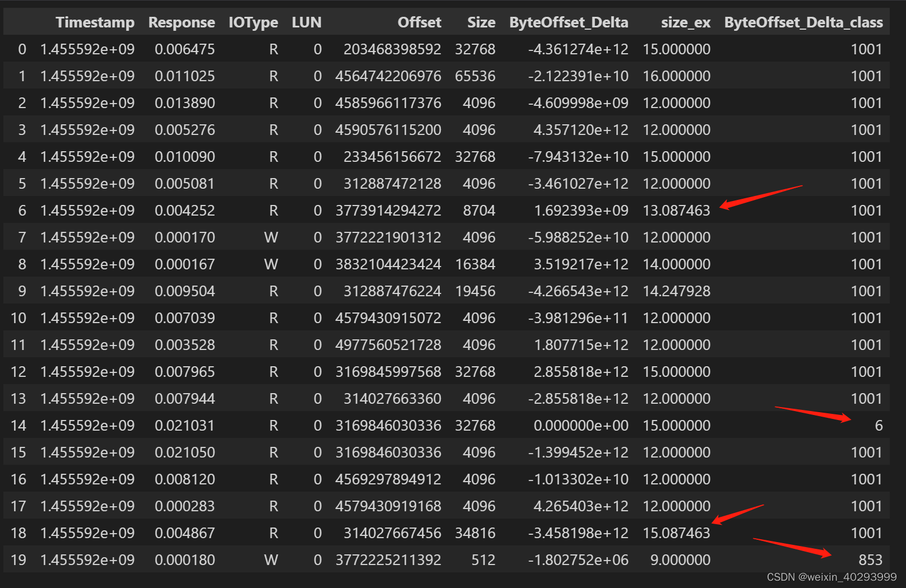Click class value 6 in row 14
This screenshot has height=588, width=906.
(x=879, y=426)
